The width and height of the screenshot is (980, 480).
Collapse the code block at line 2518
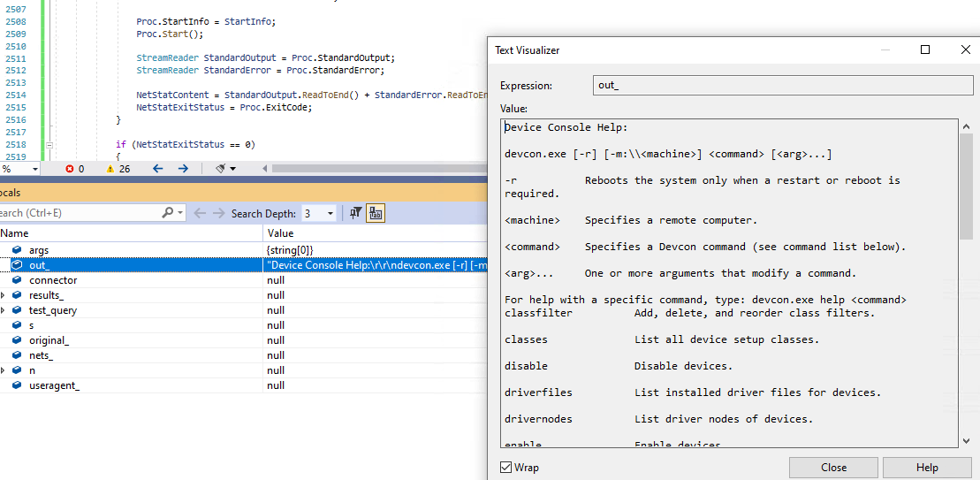coord(50,144)
